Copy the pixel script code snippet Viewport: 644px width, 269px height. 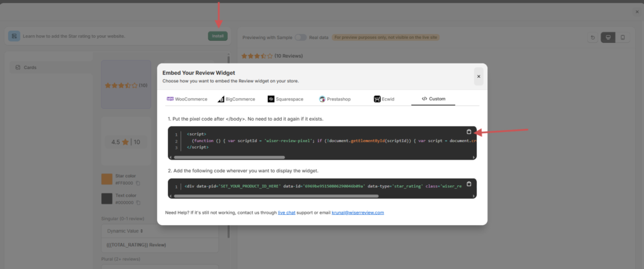click(x=469, y=132)
